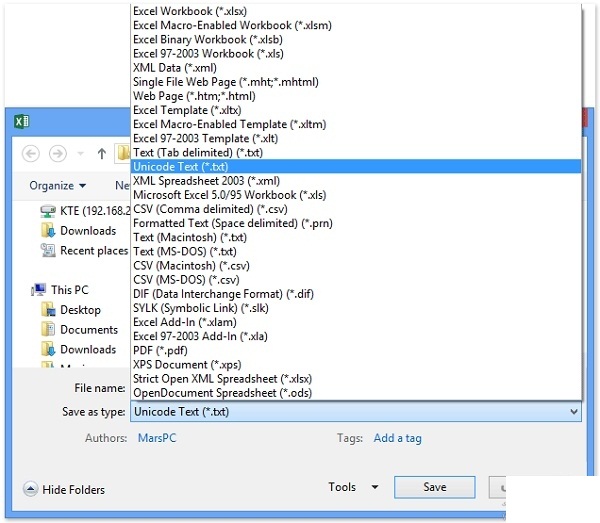Click the Forward navigation arrow
This screenshot has width=600, height=523.
coord(58,153)
